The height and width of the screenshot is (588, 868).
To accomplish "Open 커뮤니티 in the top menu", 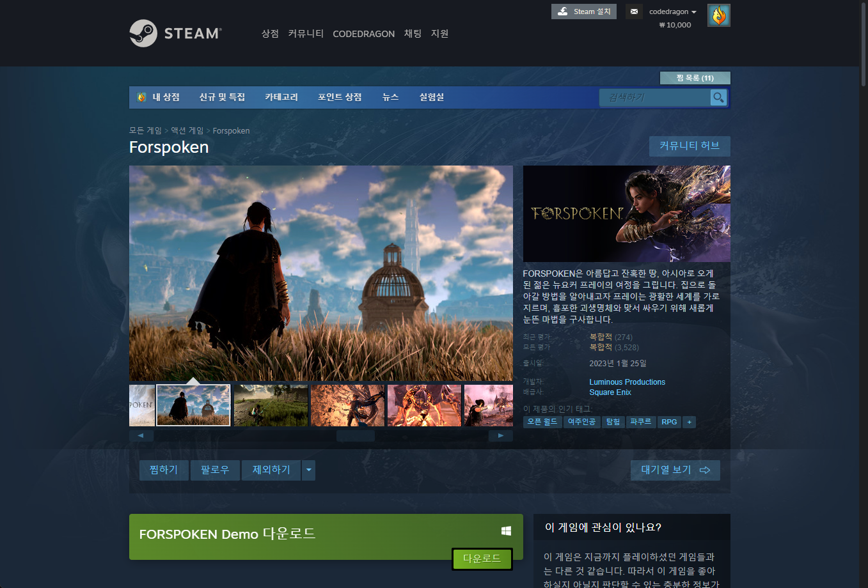I will (x=306, y=34).
